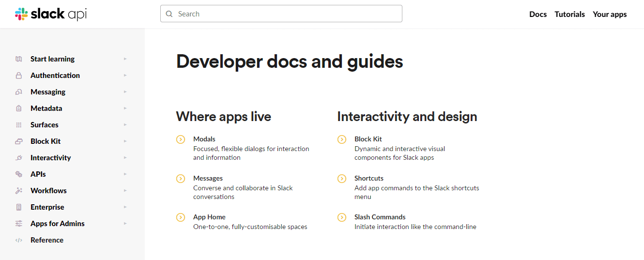This screenshot has width=644, height=260.
Task: Click the circled arrow beside Shortcuts
Action: (x=342, y=179)
